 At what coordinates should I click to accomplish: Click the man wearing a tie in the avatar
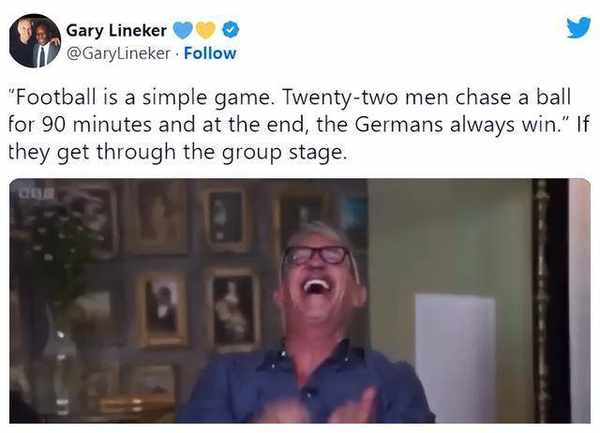(43, 46)
